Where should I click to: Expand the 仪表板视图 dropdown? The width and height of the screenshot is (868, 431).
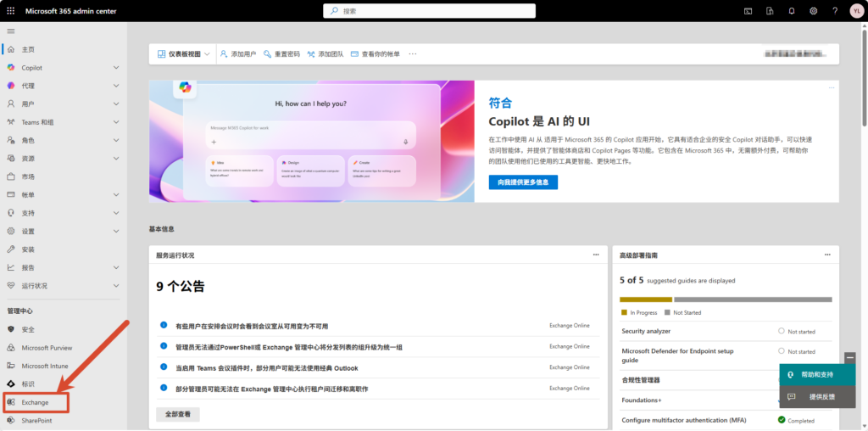[x=184, y=54]
